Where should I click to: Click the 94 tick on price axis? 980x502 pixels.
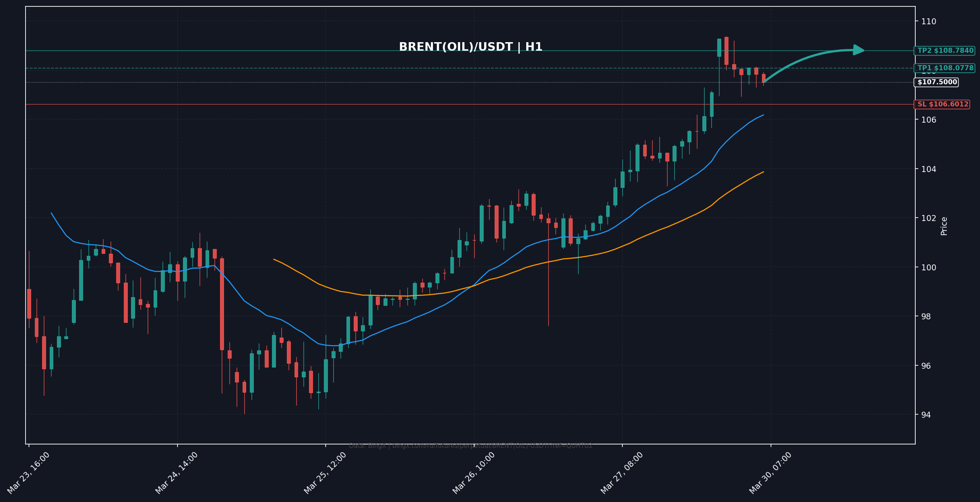click(x=926, y=415)
